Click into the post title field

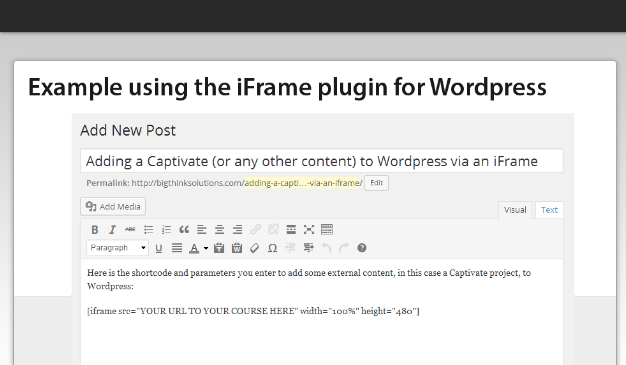[x=322, y=161]
